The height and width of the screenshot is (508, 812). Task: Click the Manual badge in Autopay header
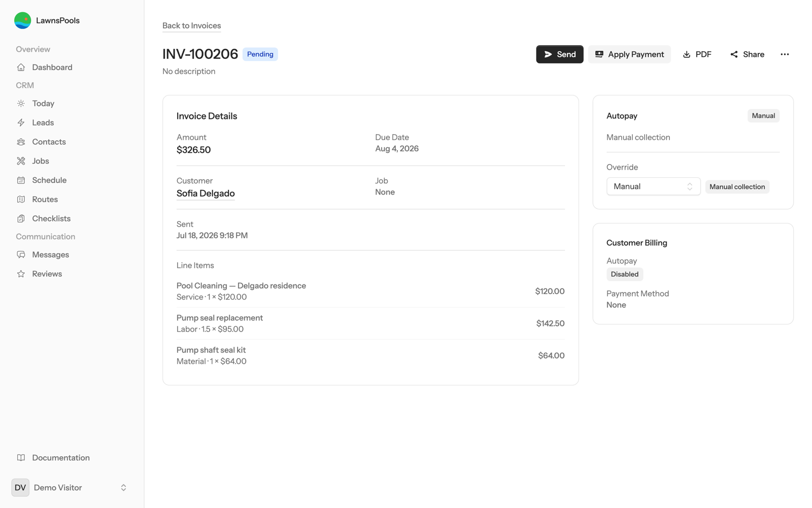763,116
